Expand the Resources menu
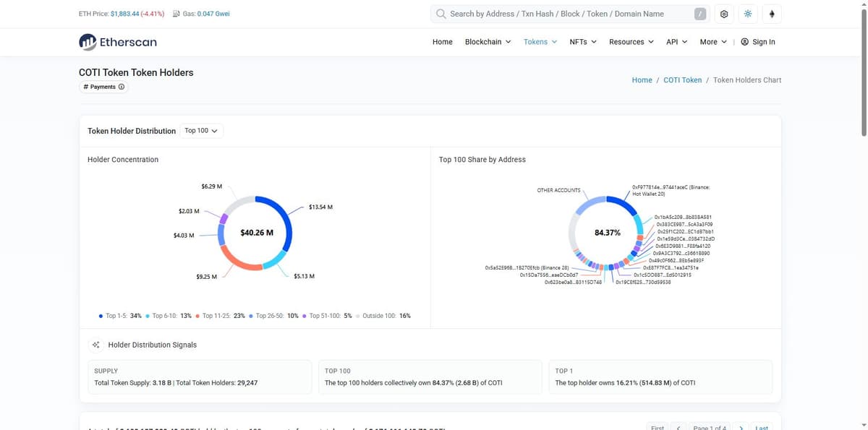The height and width of the screenshot is (430, 868). coord(631,42)
